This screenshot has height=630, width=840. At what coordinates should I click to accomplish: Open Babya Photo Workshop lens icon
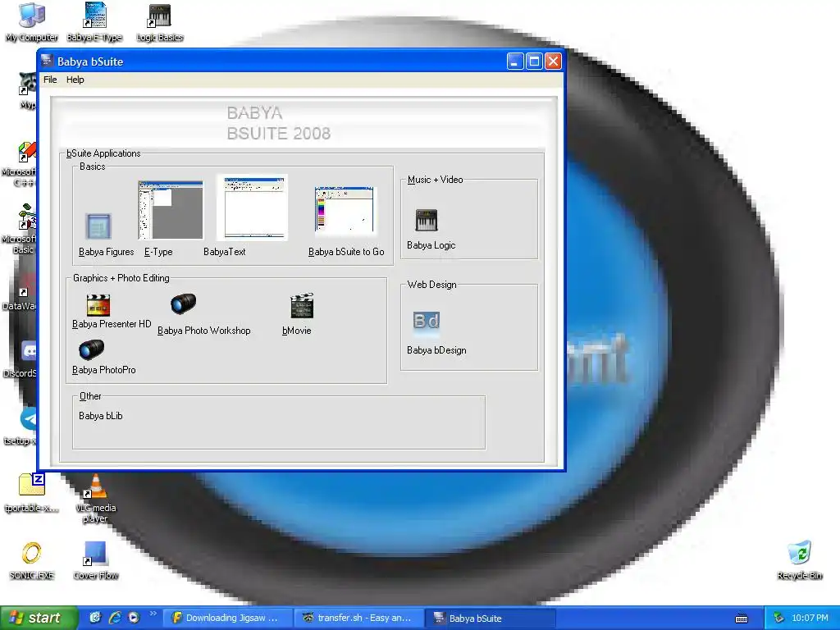click(x=183, y=304)
